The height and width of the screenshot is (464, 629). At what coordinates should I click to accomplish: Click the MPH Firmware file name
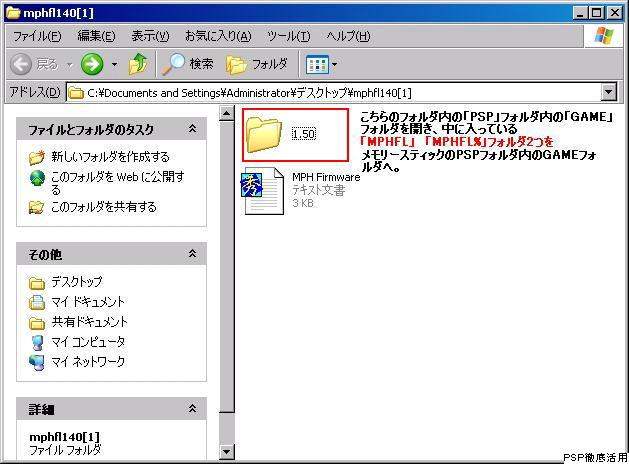(x=326, y=177)
